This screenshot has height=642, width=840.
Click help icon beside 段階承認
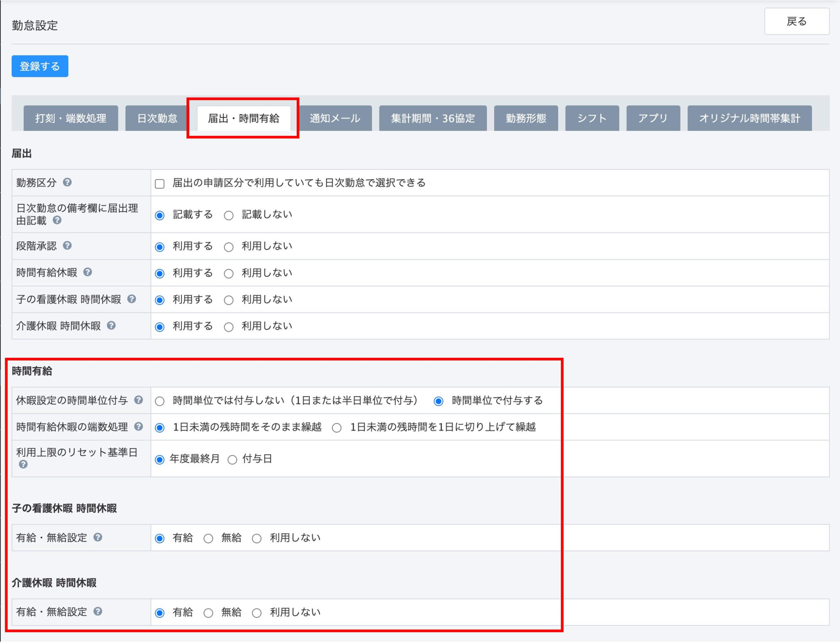67,245
